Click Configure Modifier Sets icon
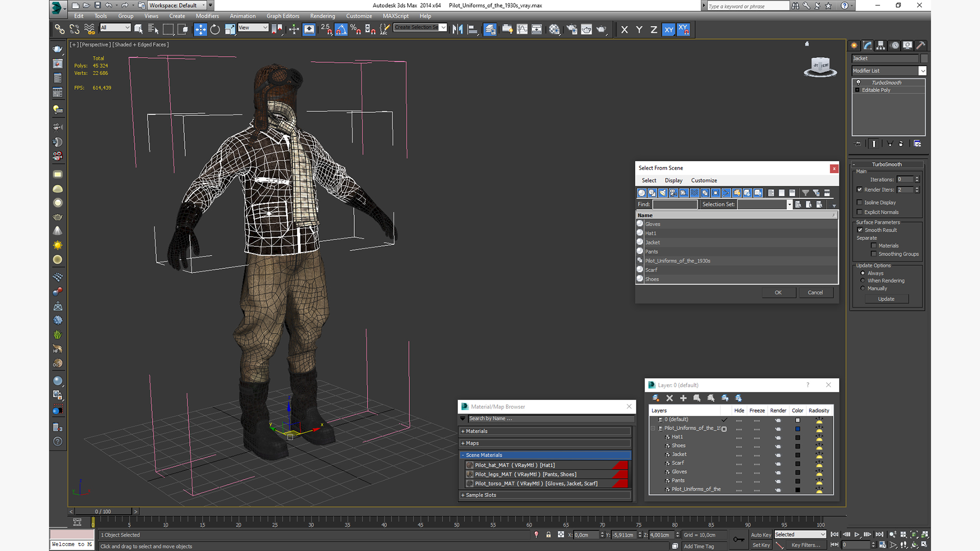This screenshot has height=551, width=980. coord(917,144)
